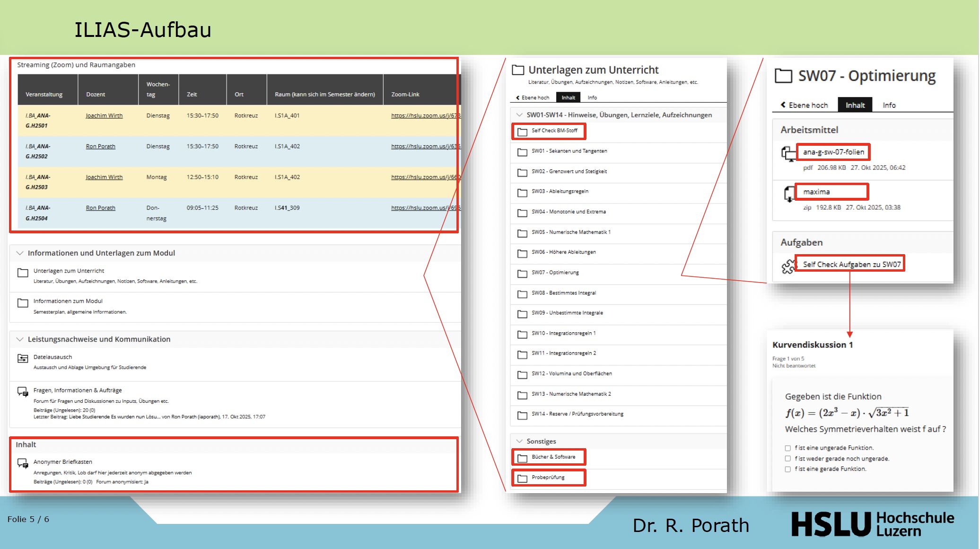Collapse 'Informationen und Unterlagen zum Modul' section

pos(20,253)
